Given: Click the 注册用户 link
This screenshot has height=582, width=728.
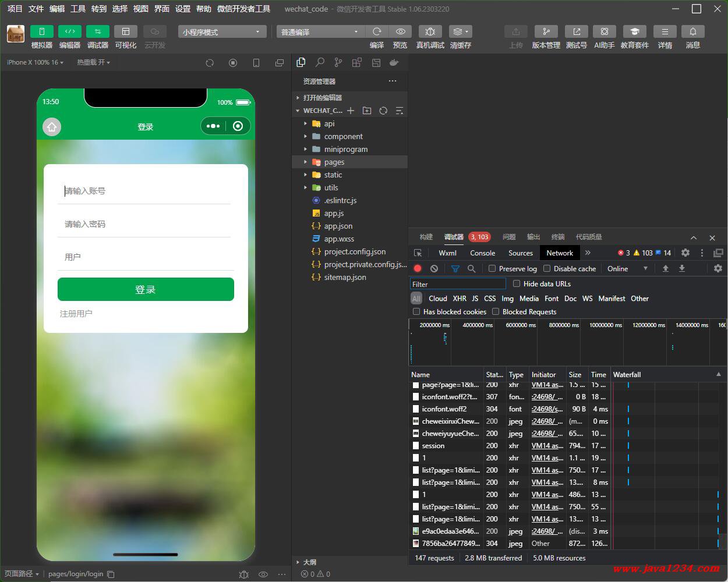Looking at the screenshot, I should coord(76,313).
